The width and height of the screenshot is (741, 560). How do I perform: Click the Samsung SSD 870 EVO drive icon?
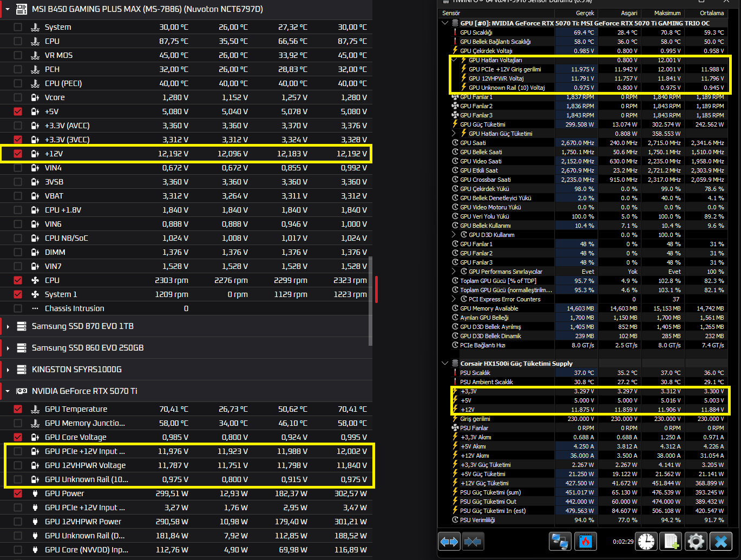click(x=22, y=326)
